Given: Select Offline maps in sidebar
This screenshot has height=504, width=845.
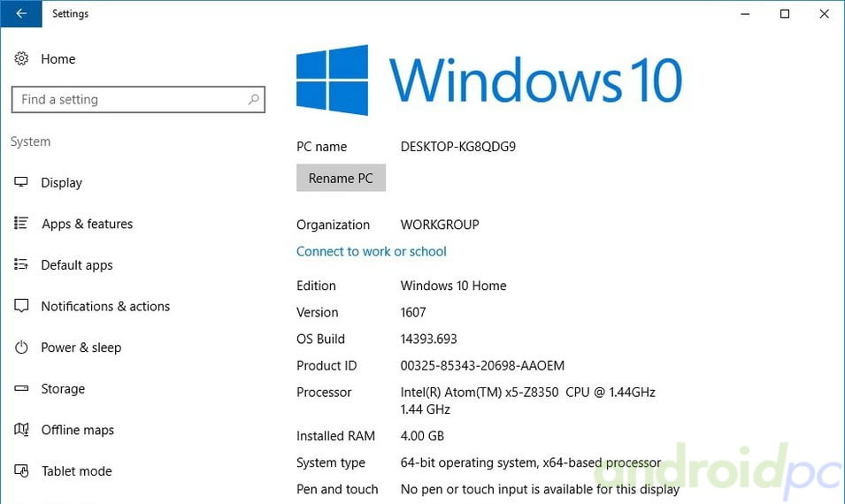Looking at the screenshot, I should tap(78, 430).
